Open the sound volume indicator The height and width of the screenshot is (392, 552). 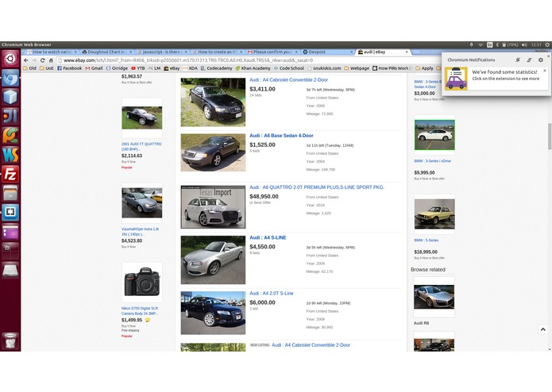524,44
